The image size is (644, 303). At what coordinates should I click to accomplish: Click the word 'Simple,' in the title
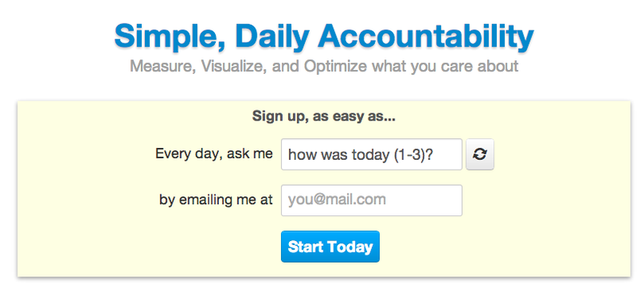point(171,36)
